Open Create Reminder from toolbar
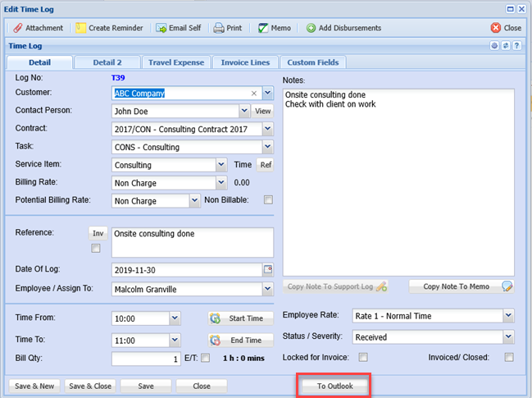This screenshot has height=398, width=532. pyautogui.click(x=109, y=28)
